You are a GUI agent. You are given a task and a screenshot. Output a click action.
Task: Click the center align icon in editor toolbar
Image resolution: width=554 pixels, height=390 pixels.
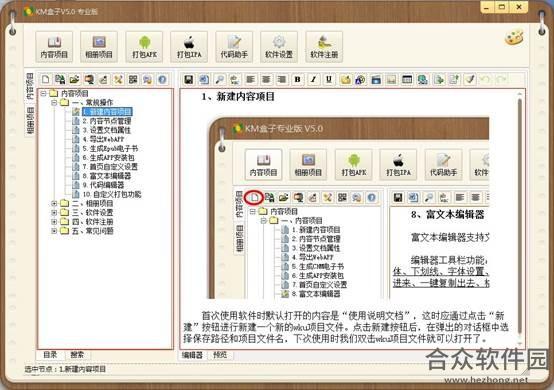[x=266, y=79]
